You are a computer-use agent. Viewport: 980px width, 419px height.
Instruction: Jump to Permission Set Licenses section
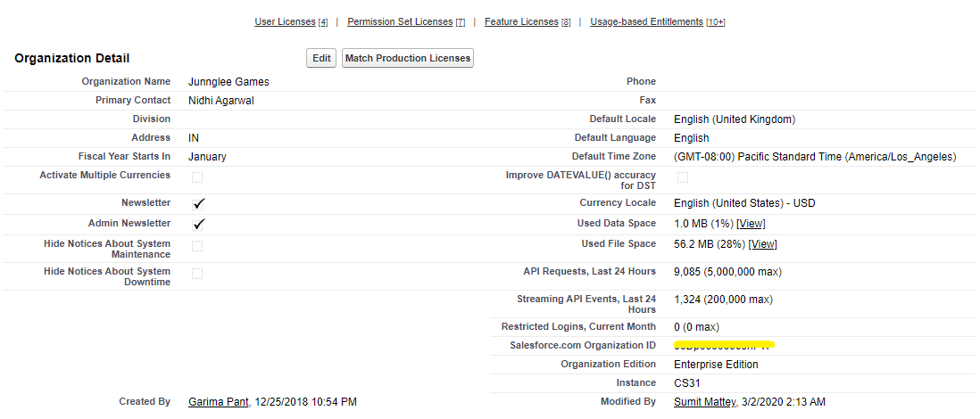coord(400,21)
